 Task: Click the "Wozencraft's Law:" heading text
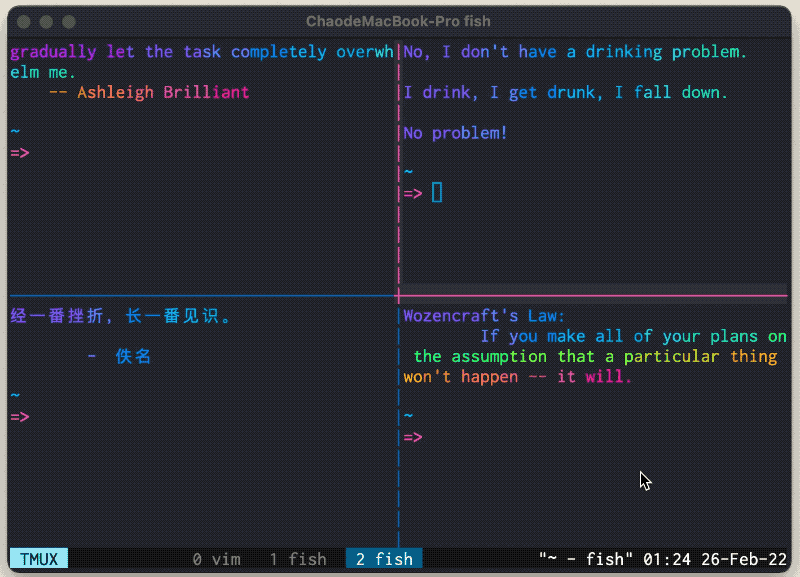point(484,316)
